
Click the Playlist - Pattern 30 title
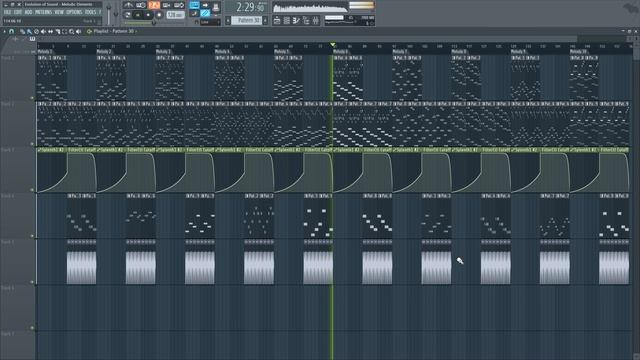click(114, 31)
